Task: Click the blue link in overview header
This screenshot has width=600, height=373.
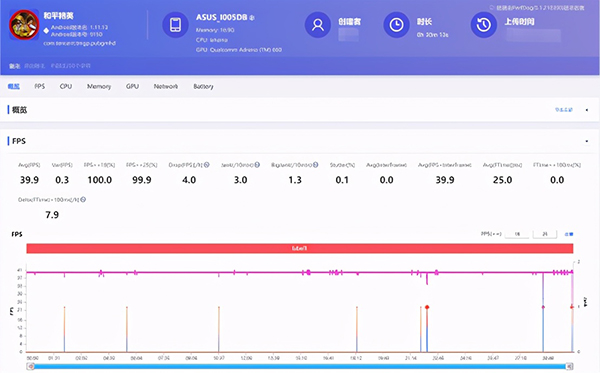Action: (x=564, y=110)
